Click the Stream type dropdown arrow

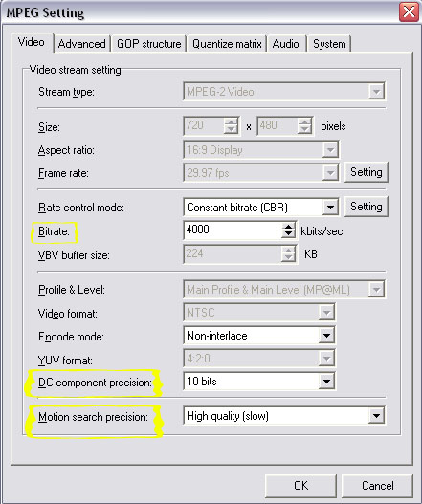[376, 92]
